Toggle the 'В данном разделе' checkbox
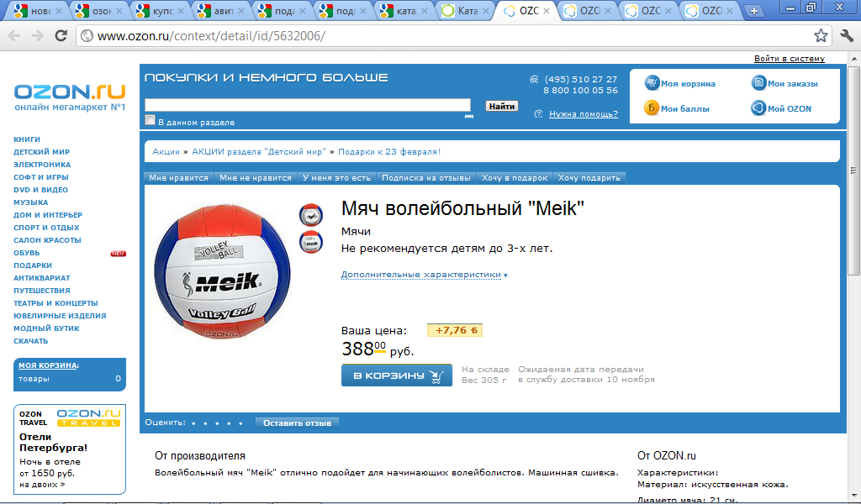Screen dimensions: 861x504 [x=150, y=120]
